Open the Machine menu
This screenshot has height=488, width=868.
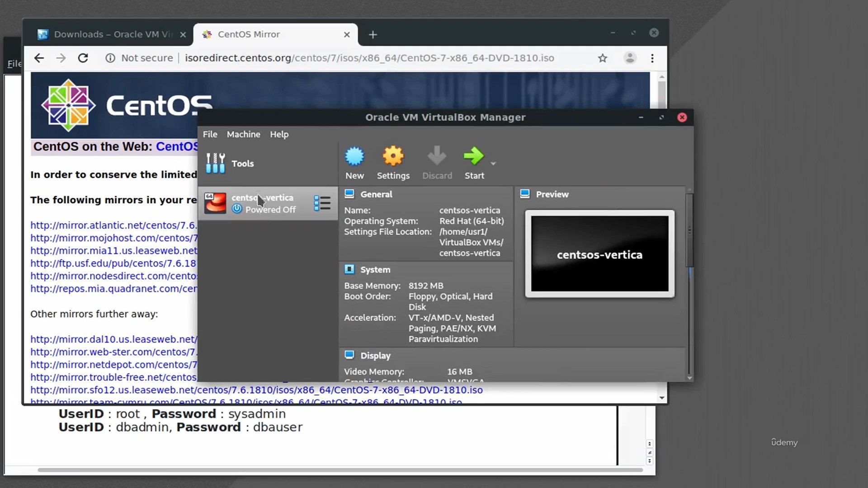point(243,134)
